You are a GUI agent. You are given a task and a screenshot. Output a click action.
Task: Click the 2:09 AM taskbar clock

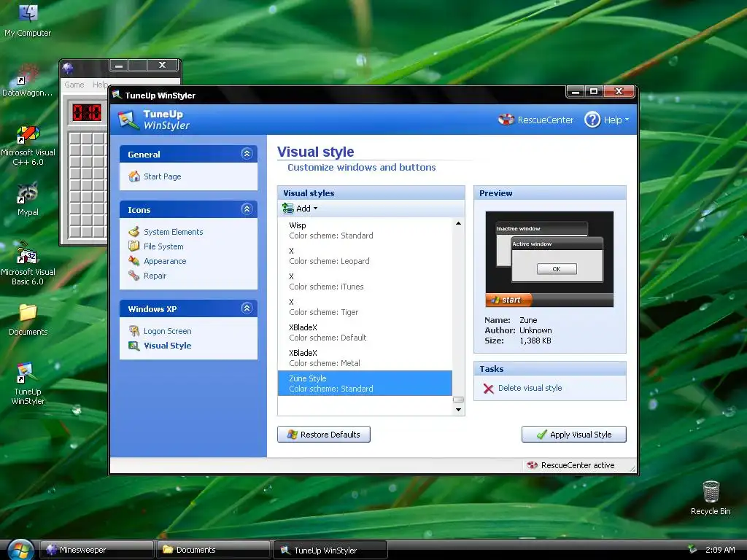(x=720, y=550)
